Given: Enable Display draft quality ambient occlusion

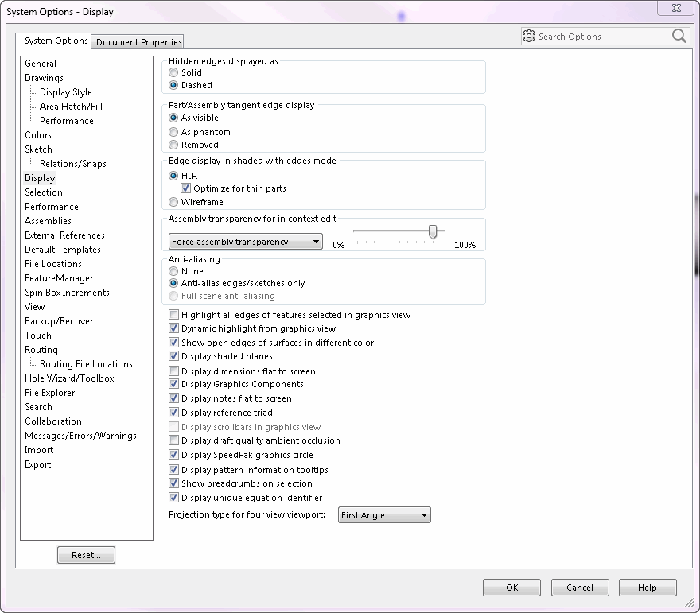Looking at the screenshot, I should [173, 440].
